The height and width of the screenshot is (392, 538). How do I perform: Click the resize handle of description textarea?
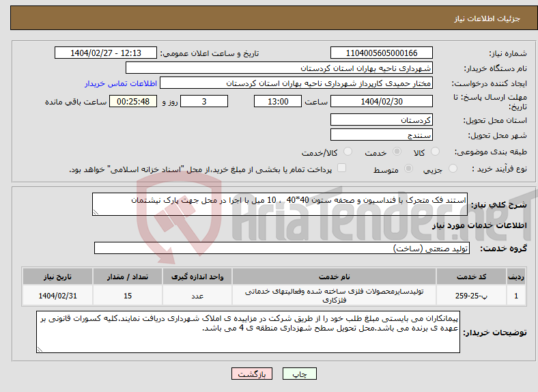(96, 212)
